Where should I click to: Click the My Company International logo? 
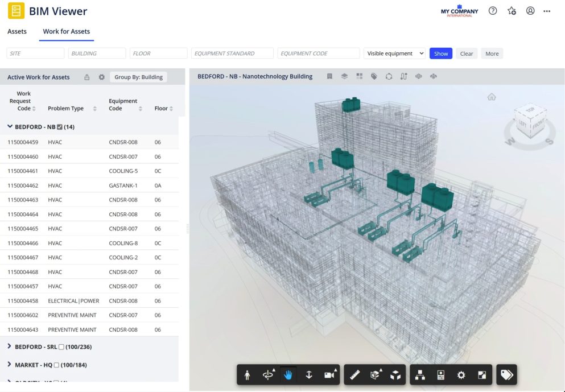coord(459,11)
